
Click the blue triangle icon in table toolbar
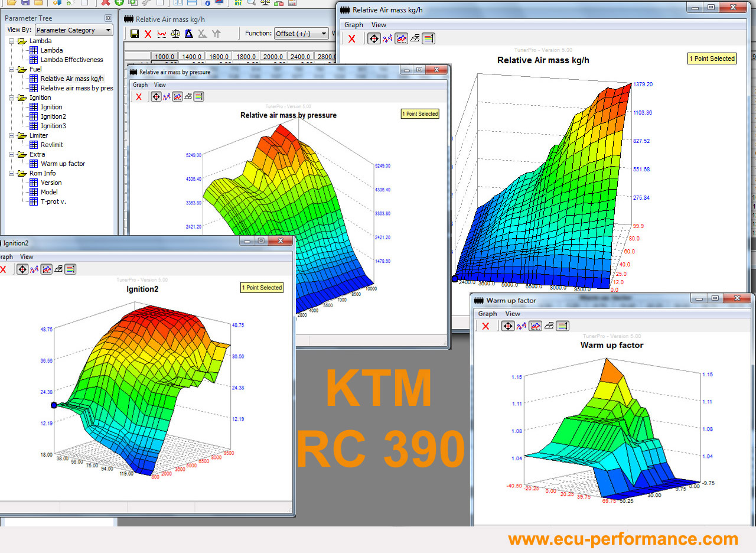188,34
